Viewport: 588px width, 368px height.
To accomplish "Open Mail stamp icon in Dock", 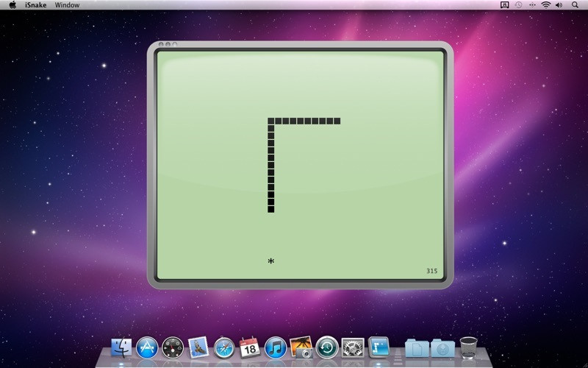I will [x=198, y=347].
